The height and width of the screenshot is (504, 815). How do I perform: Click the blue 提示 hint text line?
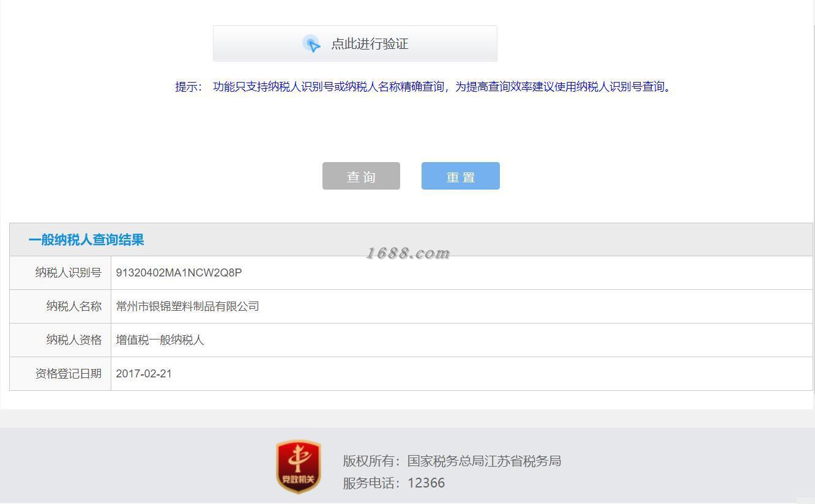tap(423, 87)
